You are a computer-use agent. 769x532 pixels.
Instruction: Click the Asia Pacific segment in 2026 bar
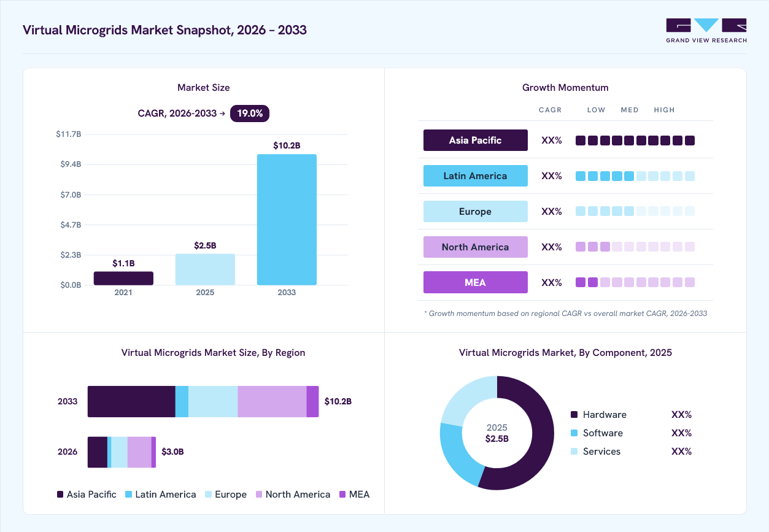click(x=98, y=452)
